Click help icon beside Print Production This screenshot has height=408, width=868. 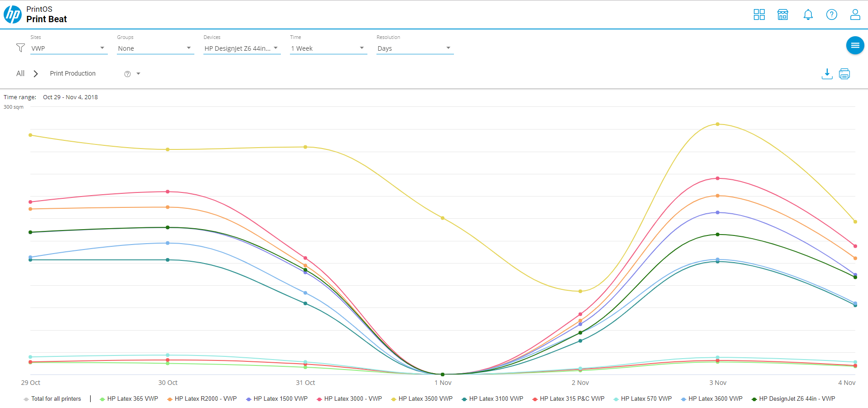pos(128,74)
